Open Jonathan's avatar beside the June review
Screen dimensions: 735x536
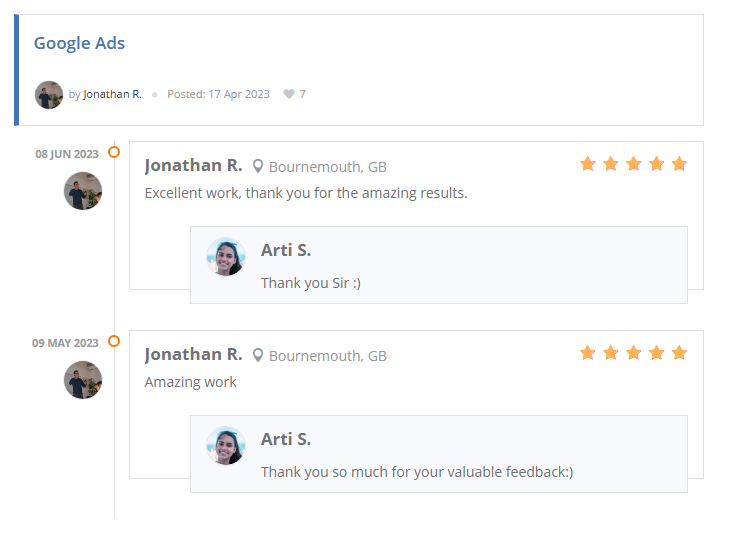click(x=83, y=191)
